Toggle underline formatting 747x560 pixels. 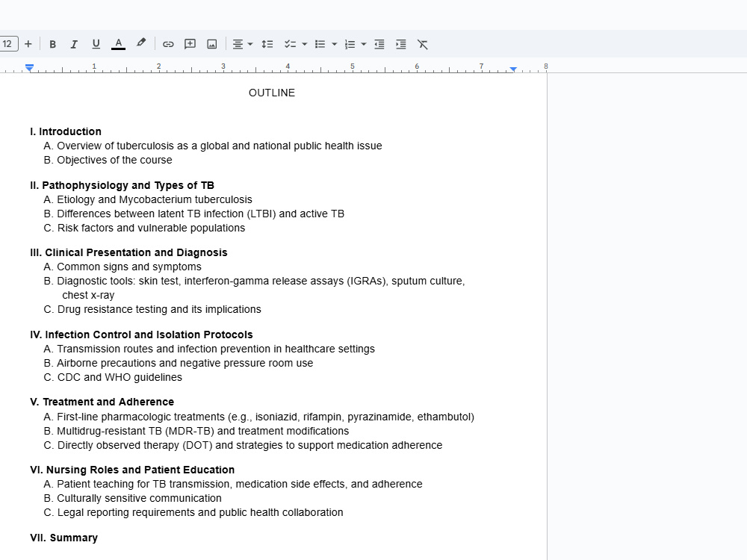(96, 44)
